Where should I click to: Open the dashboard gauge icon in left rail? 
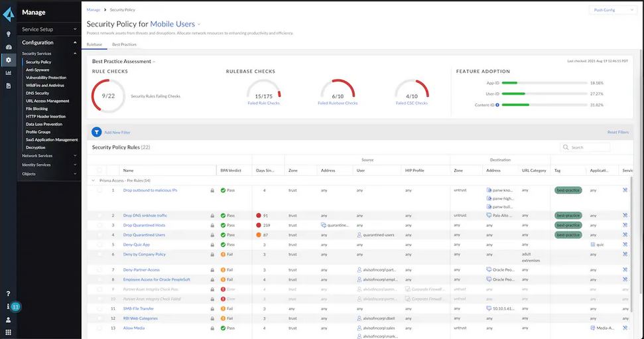pos(8,47)
